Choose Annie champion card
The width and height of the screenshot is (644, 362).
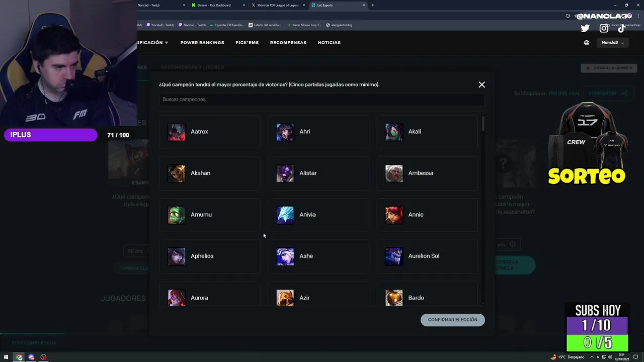tap(427, 215)
